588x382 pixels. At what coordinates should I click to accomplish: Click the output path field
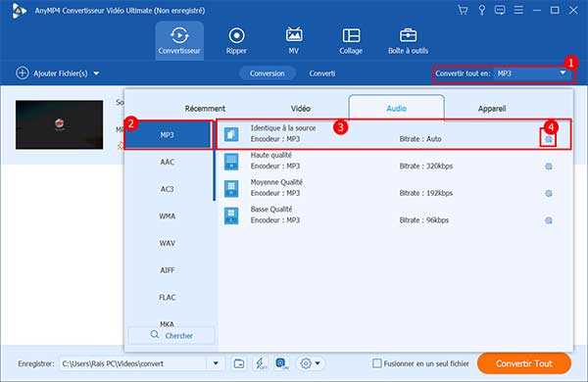(133, 363)
